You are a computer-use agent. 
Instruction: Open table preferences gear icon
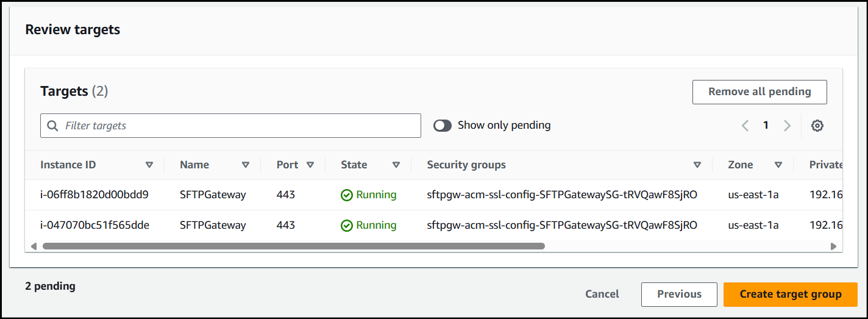tap(817, 126)
